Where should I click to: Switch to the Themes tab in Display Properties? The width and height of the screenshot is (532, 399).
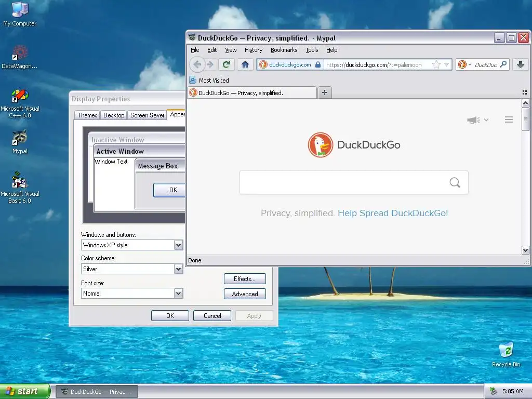87,115
